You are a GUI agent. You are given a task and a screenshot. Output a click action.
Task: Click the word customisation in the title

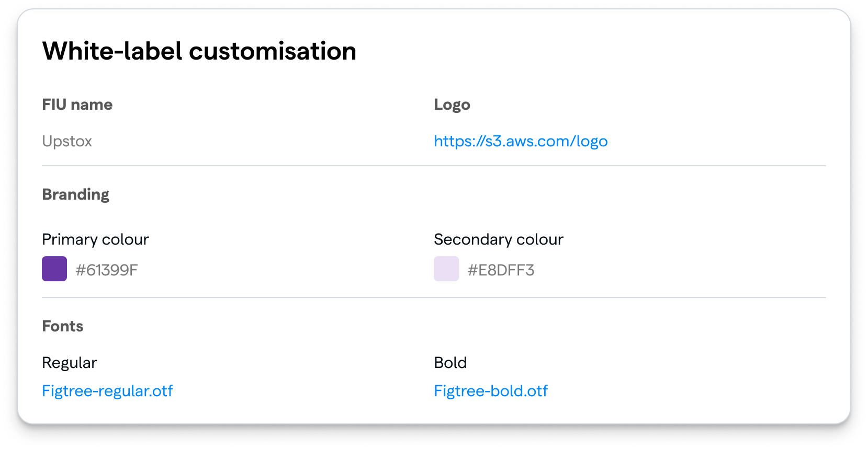272,51
